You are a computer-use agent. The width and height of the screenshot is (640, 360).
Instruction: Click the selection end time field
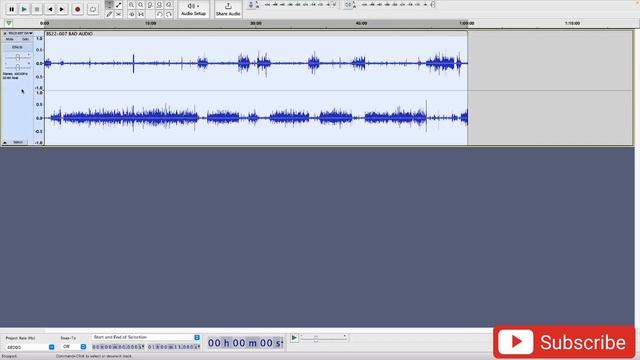174,347
